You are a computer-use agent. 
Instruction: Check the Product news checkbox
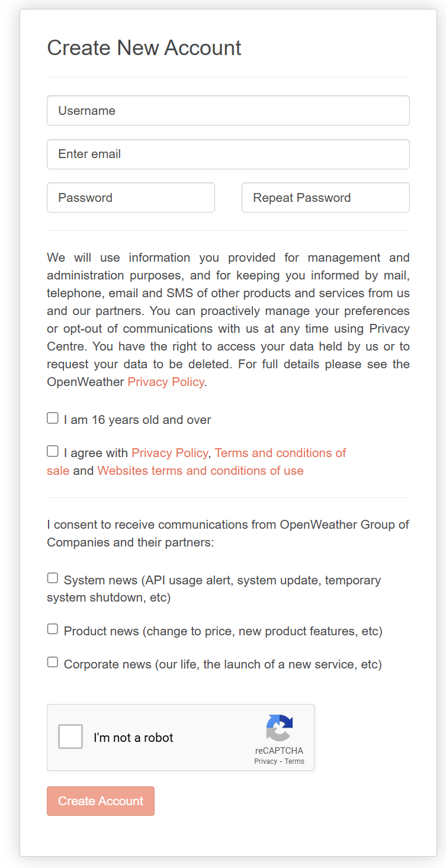[53, 629]
